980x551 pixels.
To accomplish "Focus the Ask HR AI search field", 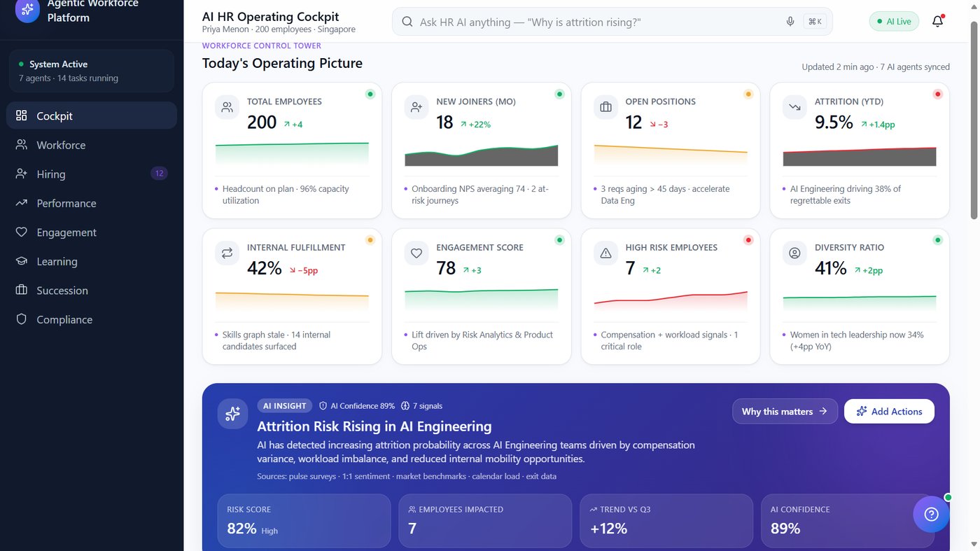I will point(612,22).
